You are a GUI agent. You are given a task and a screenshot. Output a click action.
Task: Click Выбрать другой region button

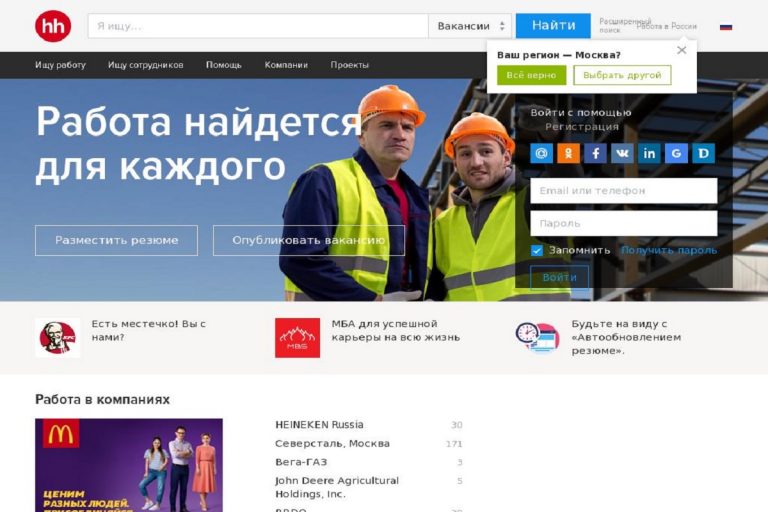622,75
